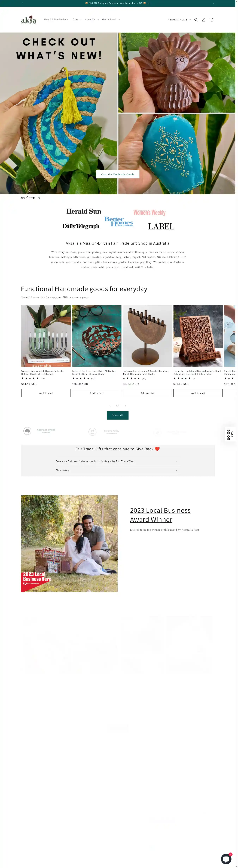Open Shop All Eco-Products menu item
This screenshot has height=868, width=238.
click(x=56, y=20)
